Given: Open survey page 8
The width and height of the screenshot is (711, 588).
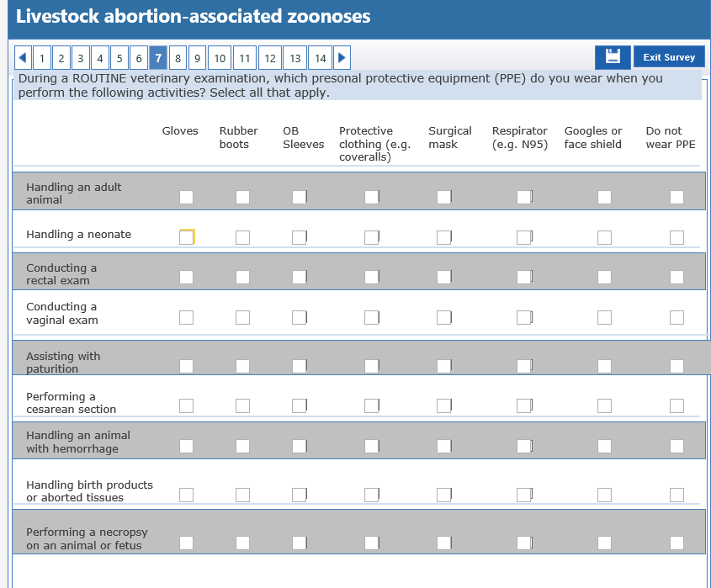Looking at the screenshot, I should (178, 58).
